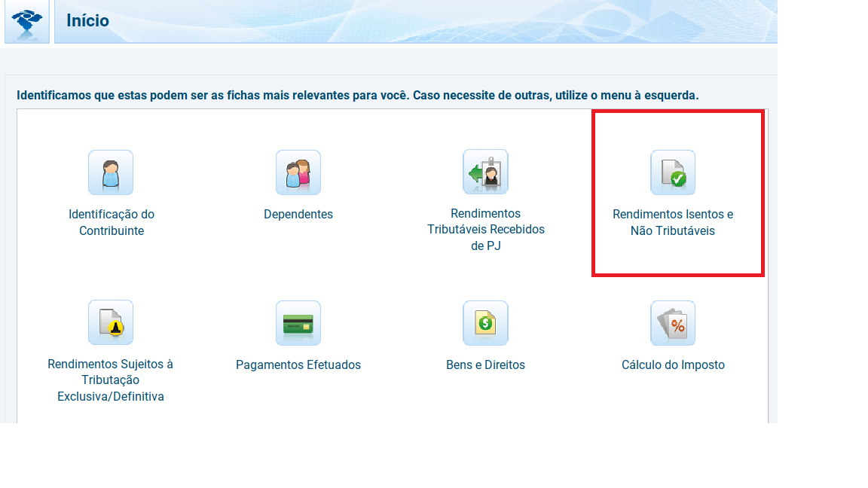Select the Rendimentos Isentos green checkmark icon
Screen dimensions: 868x488
point(673,172)
